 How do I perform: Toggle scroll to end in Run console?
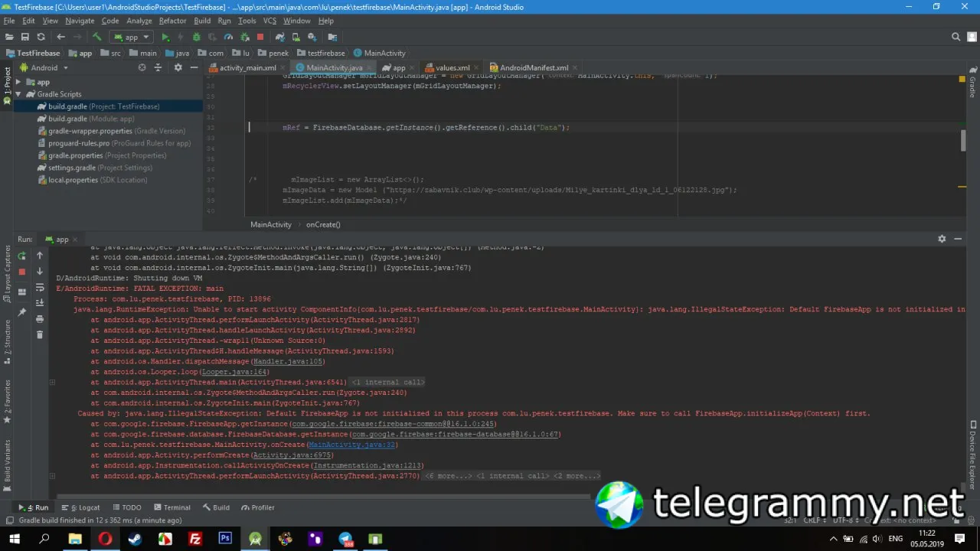click(40, 303)
